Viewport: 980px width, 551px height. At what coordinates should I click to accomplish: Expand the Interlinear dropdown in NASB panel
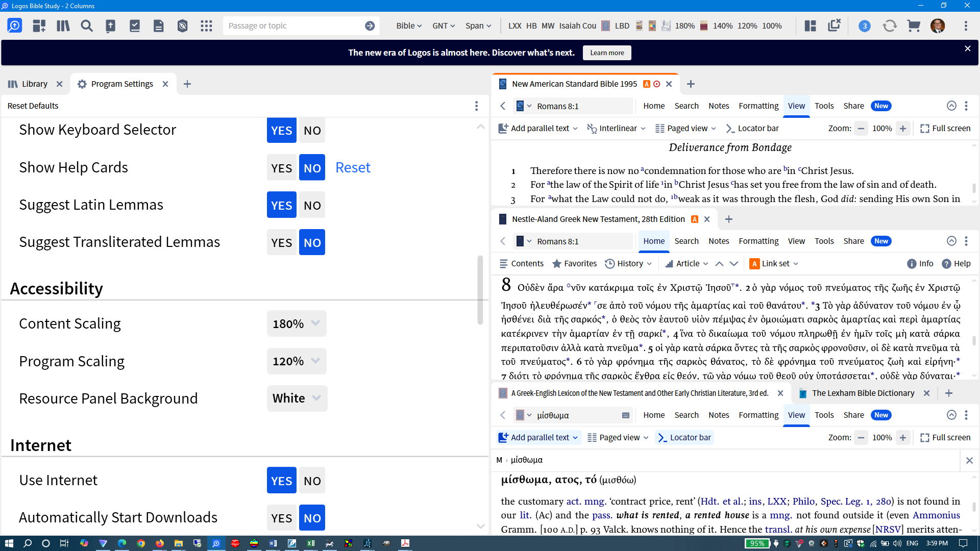pos(617,129)
